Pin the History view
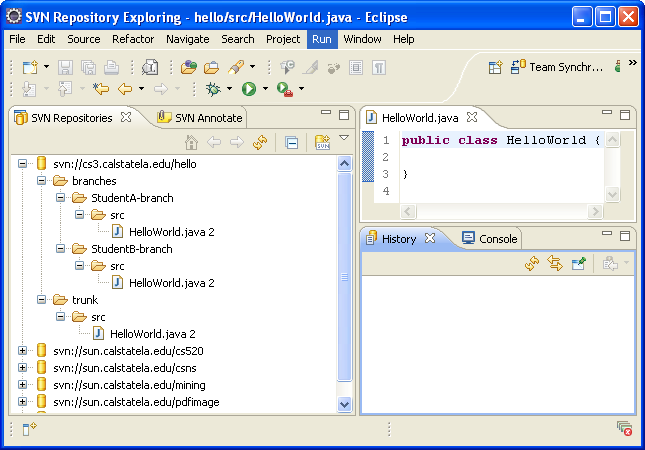 [578, 263]
